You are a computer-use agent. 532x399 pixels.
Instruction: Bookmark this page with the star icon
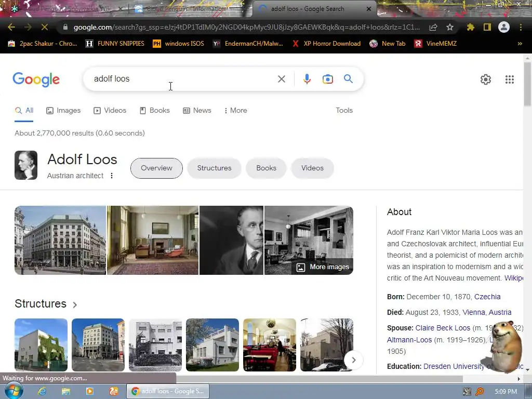coord(450,28)
